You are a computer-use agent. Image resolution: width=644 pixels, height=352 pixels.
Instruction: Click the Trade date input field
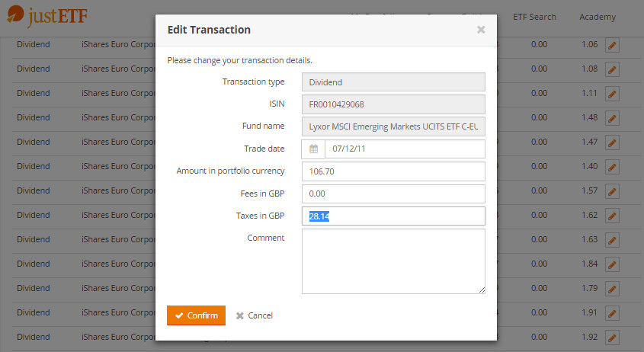405,149
